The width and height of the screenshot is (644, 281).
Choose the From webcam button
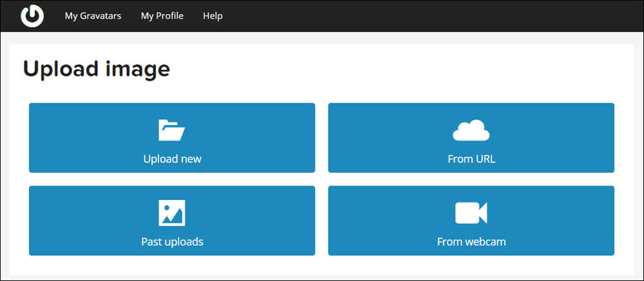(471, 220)
